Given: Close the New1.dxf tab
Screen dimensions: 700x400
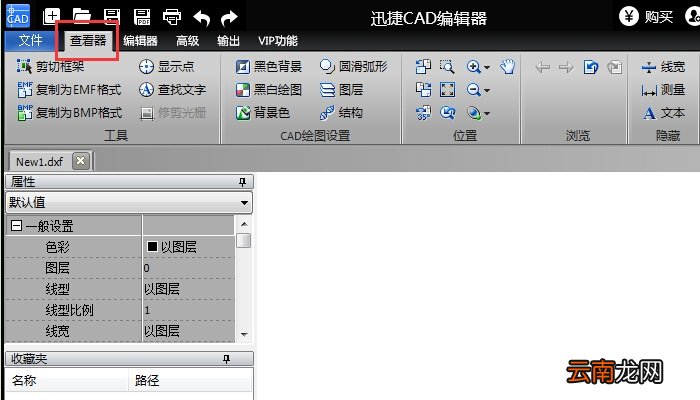Looking at the screenshot, I should tap(81, 161).
